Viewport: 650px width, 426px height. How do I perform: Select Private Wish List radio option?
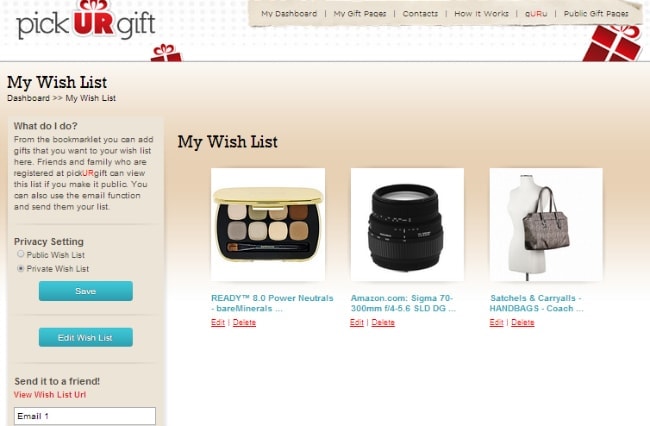pos(20,268)
